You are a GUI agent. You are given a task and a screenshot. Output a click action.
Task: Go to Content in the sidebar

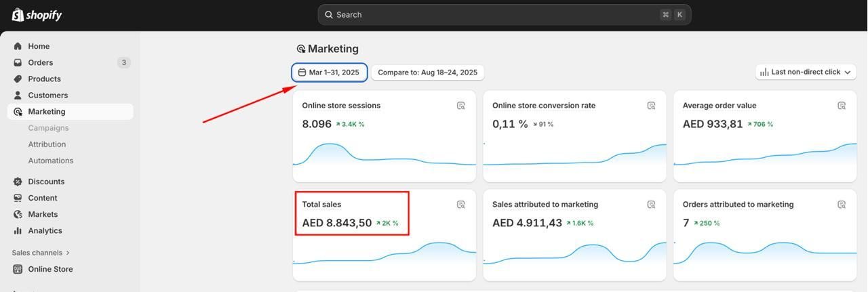click(71, 198)
